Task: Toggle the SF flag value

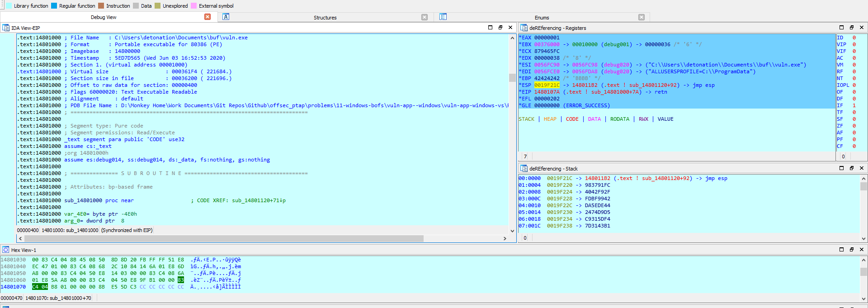Action: pos(854,119)
